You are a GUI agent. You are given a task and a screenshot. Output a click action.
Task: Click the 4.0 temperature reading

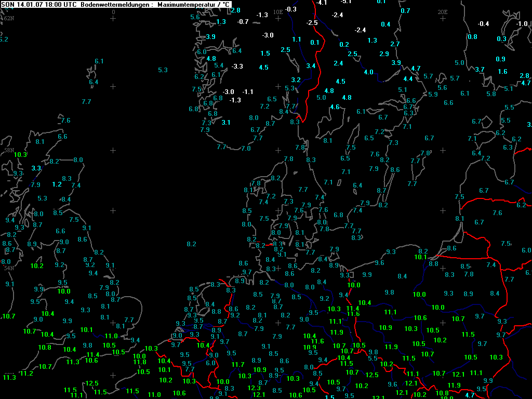[x=368, y=72]
